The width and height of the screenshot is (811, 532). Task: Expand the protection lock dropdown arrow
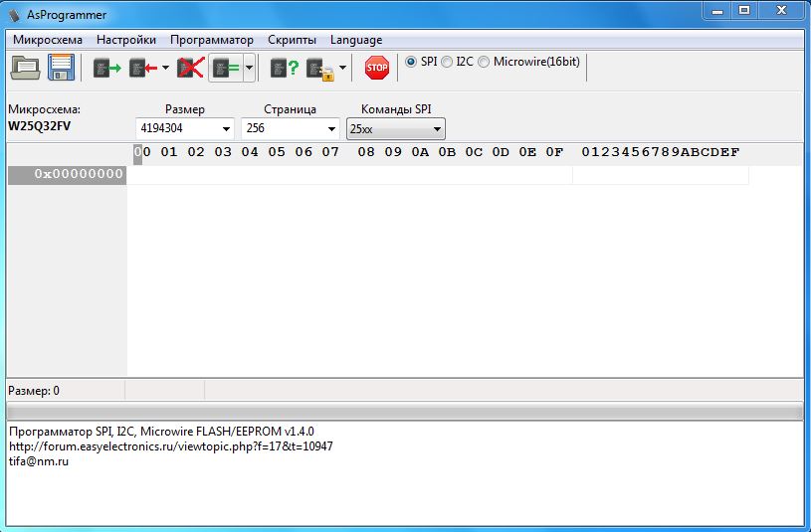[x=342, y=68]
